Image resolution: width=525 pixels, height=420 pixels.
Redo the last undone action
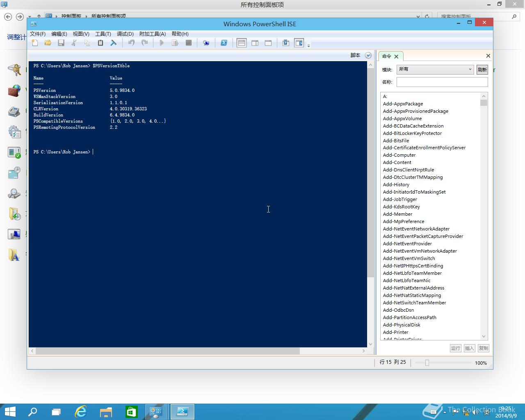144,43
